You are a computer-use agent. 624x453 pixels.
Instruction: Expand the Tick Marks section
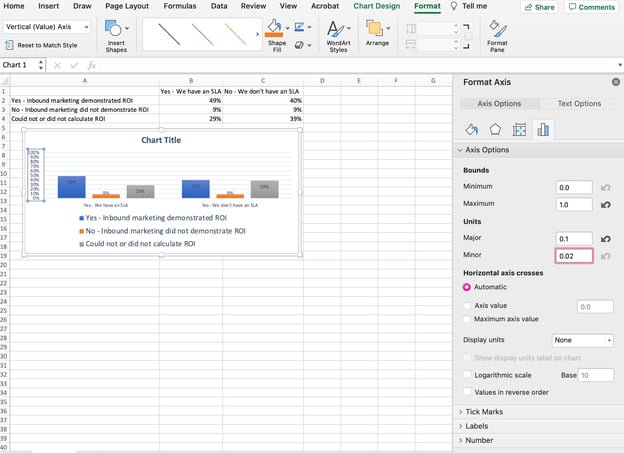483,412
